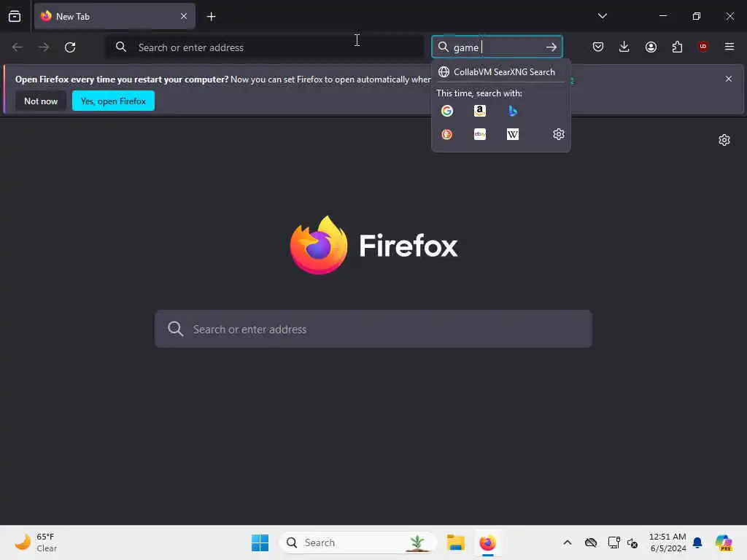
Task: Click the taskbar Search box
Action: click(357, 542)
